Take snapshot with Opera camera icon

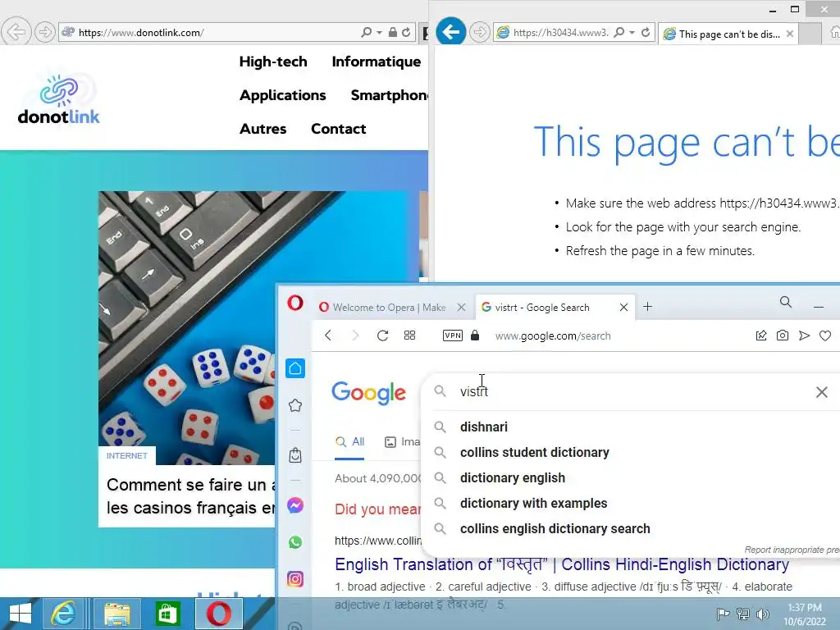point(782,336)
